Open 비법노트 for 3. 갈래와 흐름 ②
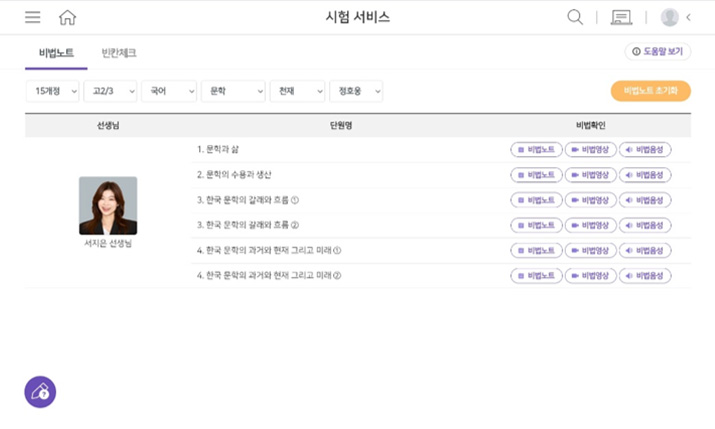715x429 pixels. (x=536, y=225)
